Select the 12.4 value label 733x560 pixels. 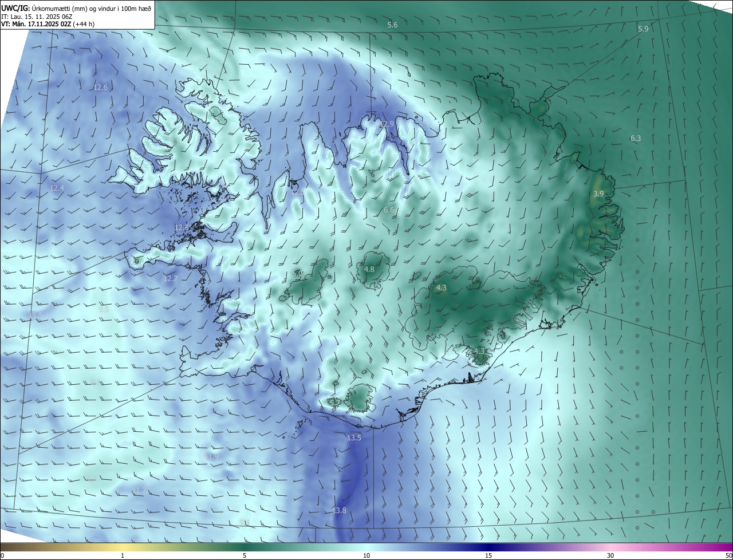point(57,188)
